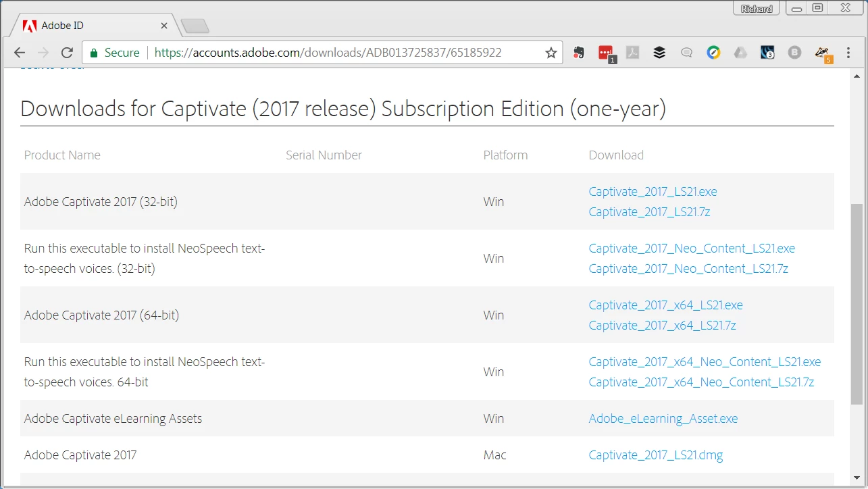Click the browser forward arrow
The image size is (868, 489).
tap(43, 53)
